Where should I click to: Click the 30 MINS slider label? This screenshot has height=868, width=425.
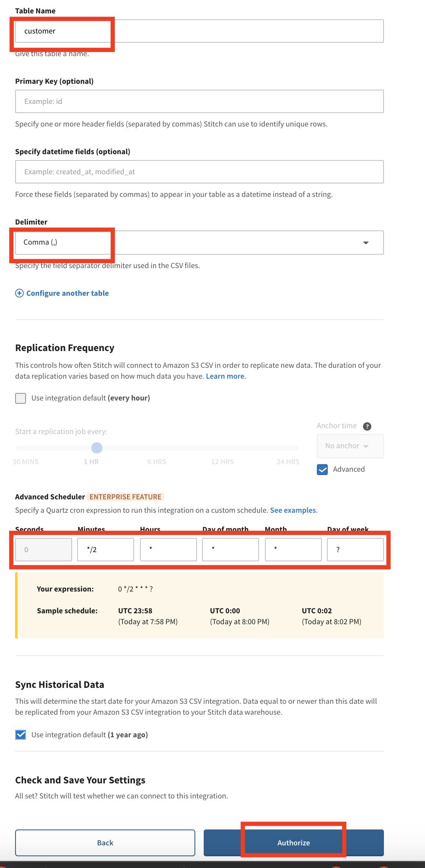point(26,462)
